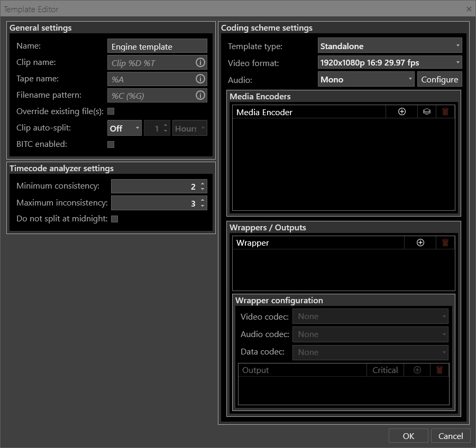Click the Name input field

pos(157,46)
